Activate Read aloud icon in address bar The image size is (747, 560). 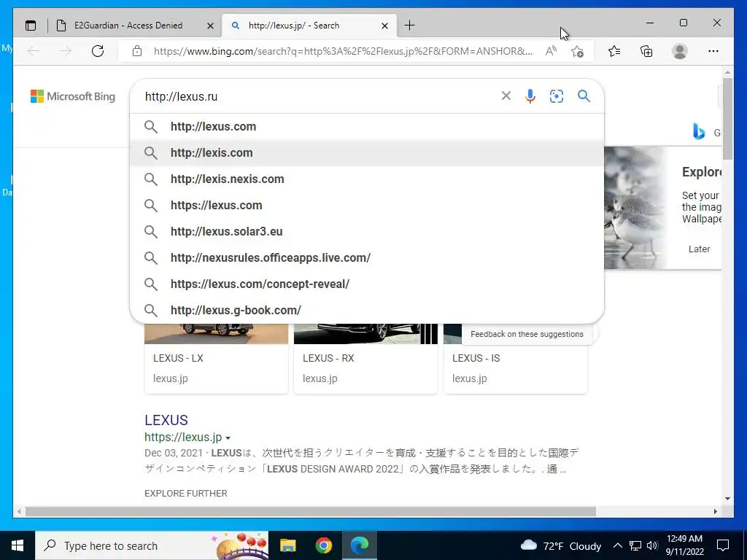point(551,51)
